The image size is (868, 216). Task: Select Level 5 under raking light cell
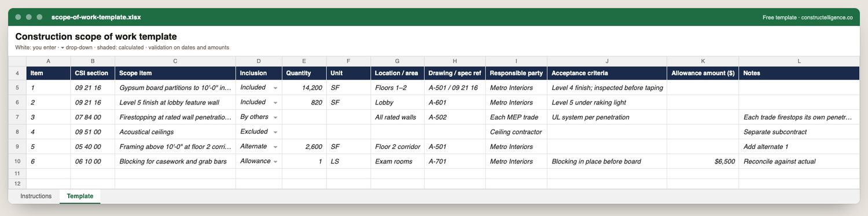click(607, 103)
